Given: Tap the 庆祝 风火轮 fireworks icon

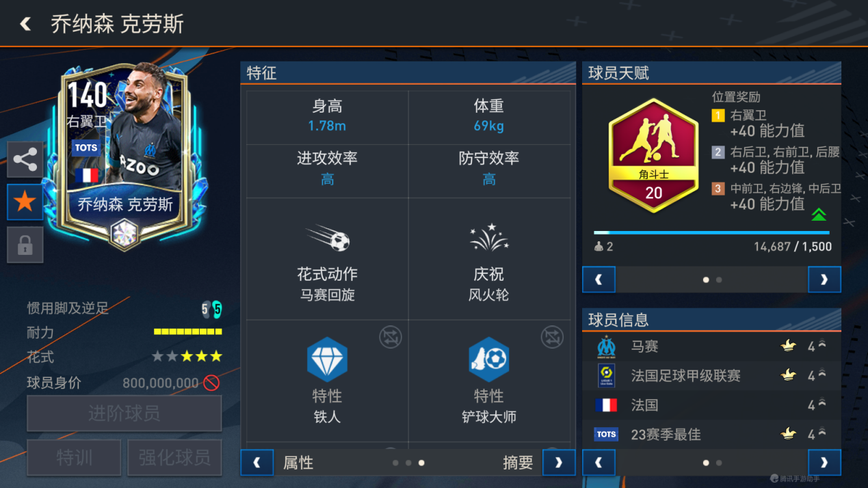Looking at the screenshot, I should pyautogui.click(x=488, y=238).
